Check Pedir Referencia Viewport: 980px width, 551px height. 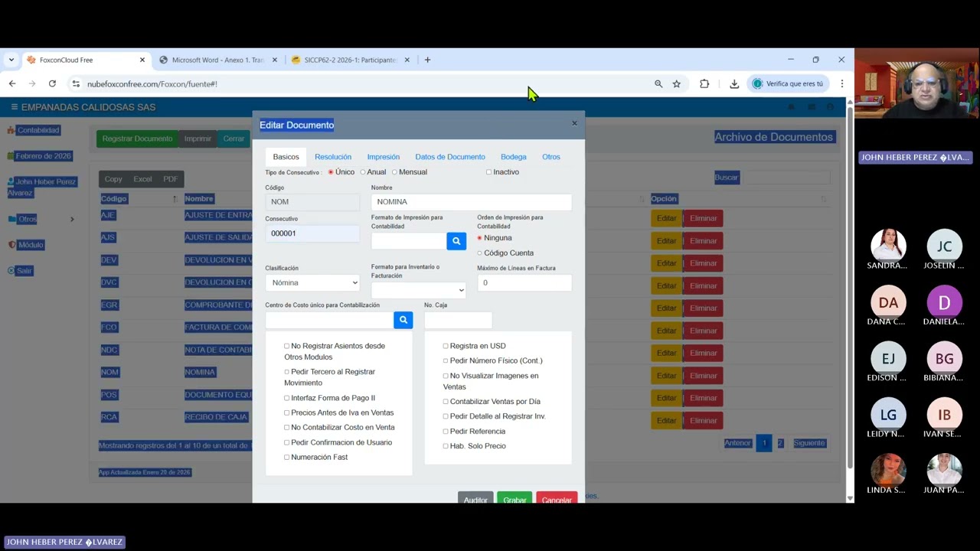(x=446, y=432)
